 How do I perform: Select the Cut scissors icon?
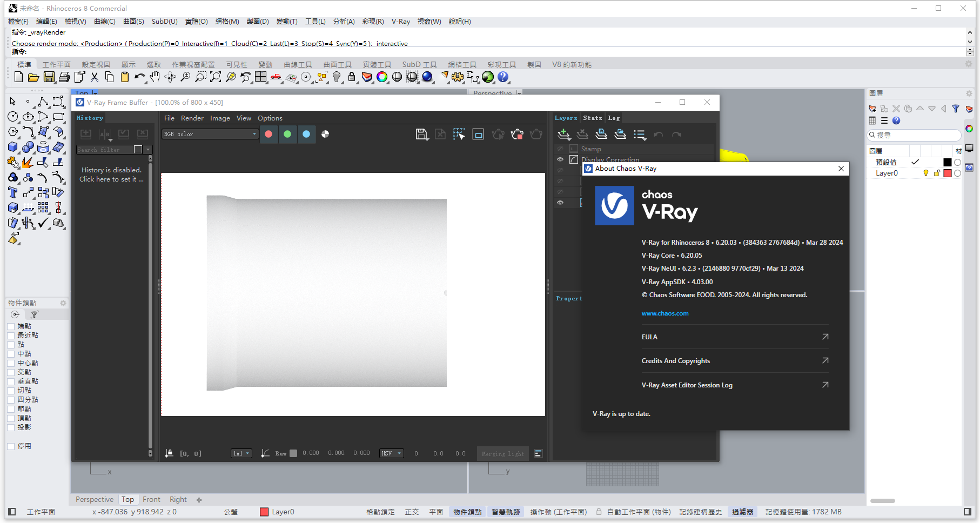pos(95,77)
